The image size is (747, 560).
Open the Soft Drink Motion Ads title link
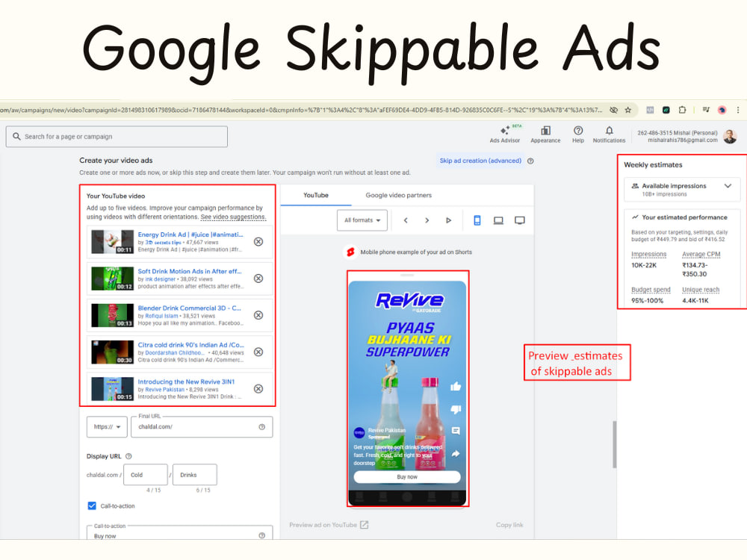pyautogui.click(x=190, y=271)
